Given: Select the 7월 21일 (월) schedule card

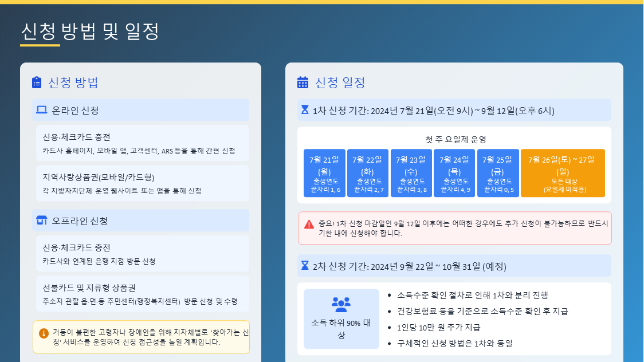Looking at the screenshot, I should click(x=324, y=173).
